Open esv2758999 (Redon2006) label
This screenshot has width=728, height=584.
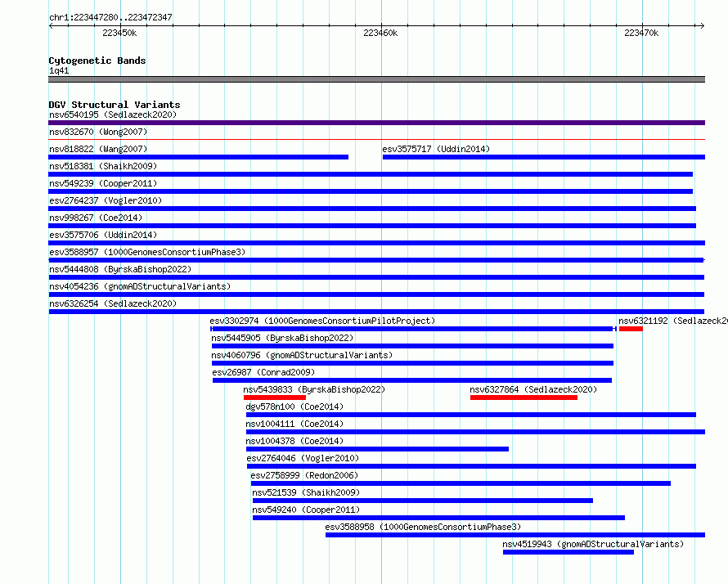click(x=304, y=475)
